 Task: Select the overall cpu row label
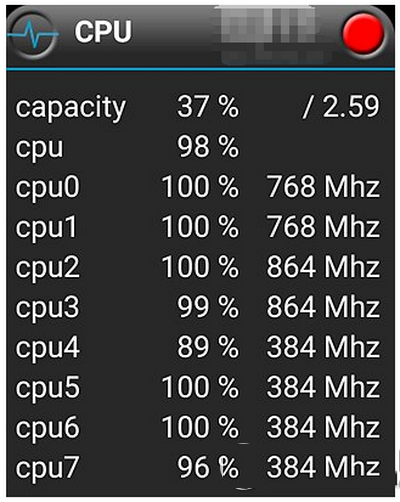(39, 149)
